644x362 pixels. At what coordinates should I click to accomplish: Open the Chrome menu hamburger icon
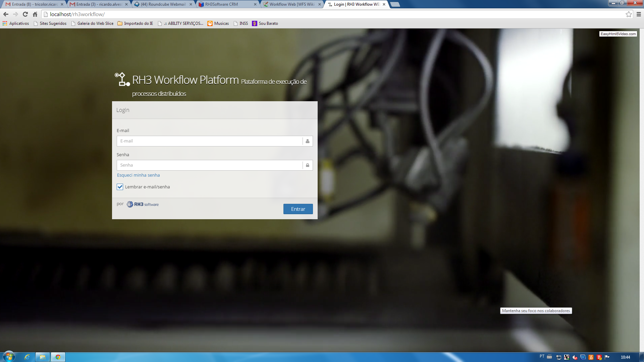coord(639,14)
